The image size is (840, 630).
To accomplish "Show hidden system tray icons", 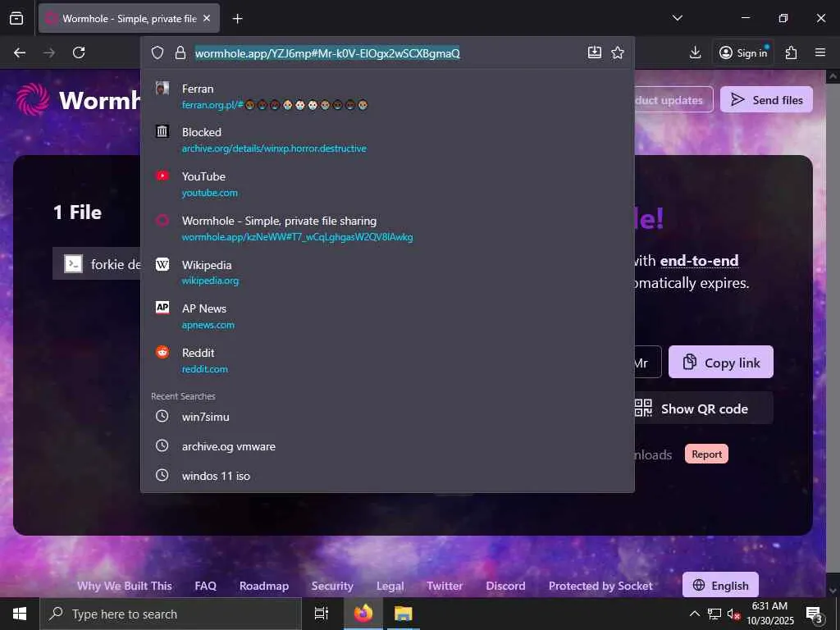I will coord(694,614).
